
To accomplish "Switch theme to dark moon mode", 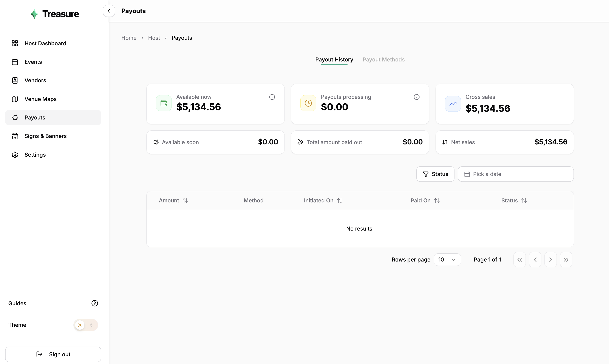I will (92, 325).
